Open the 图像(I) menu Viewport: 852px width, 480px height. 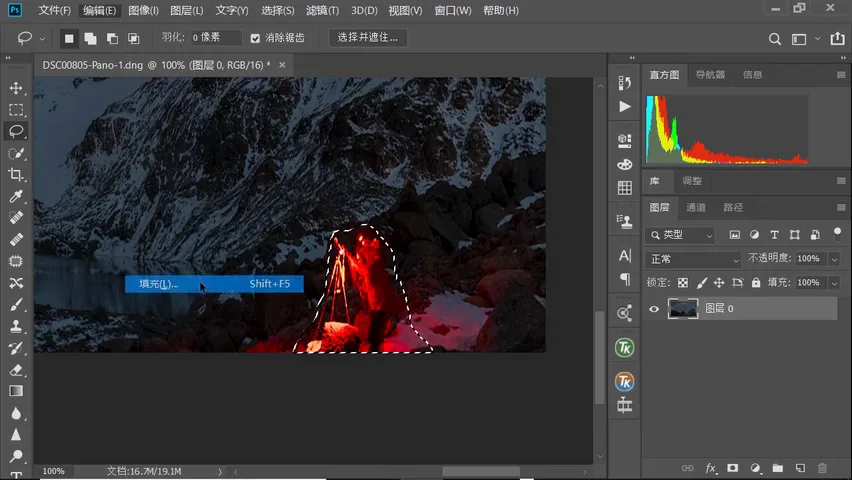click(x=143, y=10)
